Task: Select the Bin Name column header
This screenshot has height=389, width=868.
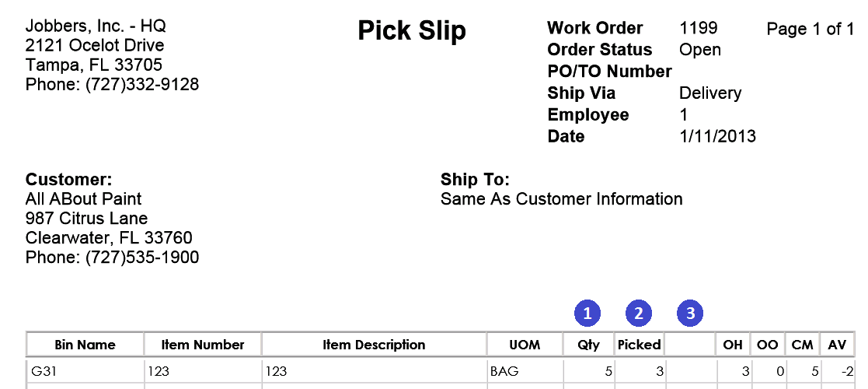Action: click(x=85, y=345)
